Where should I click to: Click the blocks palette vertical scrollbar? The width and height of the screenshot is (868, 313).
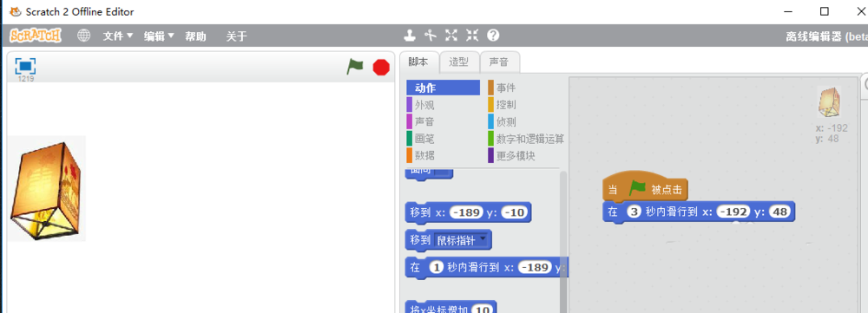coord(563,242)
